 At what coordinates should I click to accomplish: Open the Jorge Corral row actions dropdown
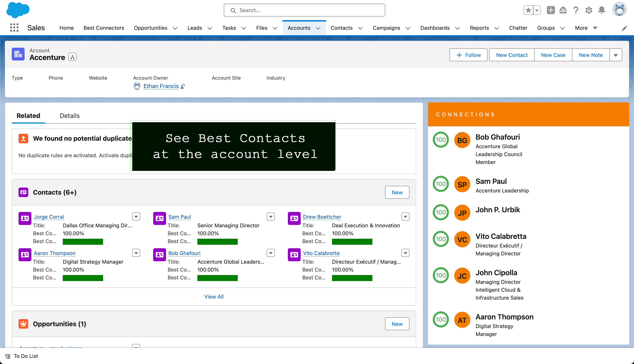coord(136,216)
